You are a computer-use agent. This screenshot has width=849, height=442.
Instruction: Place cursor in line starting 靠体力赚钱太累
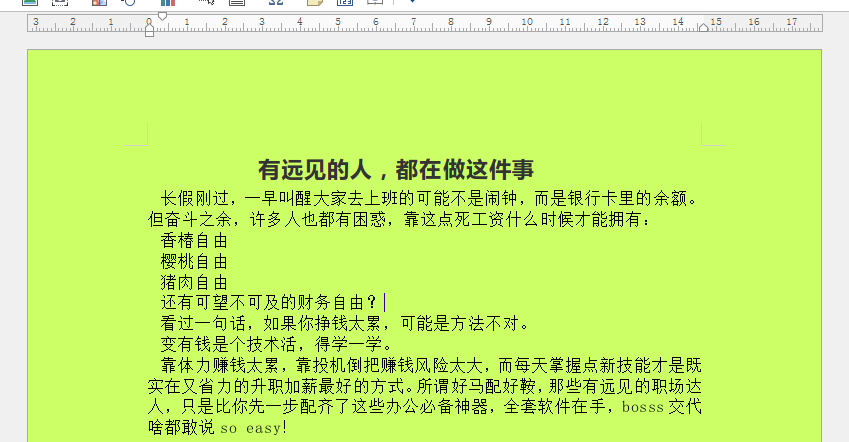tap(431, 365)
